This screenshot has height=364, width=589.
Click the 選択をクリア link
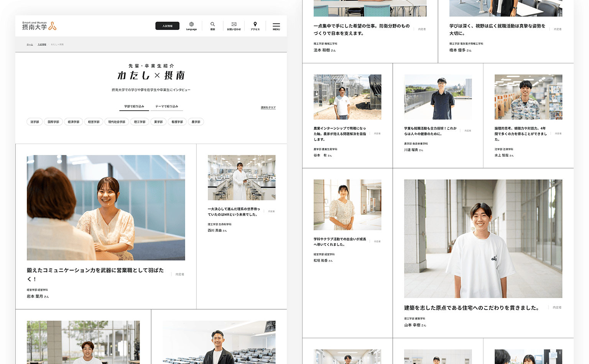tap(268, 108)
